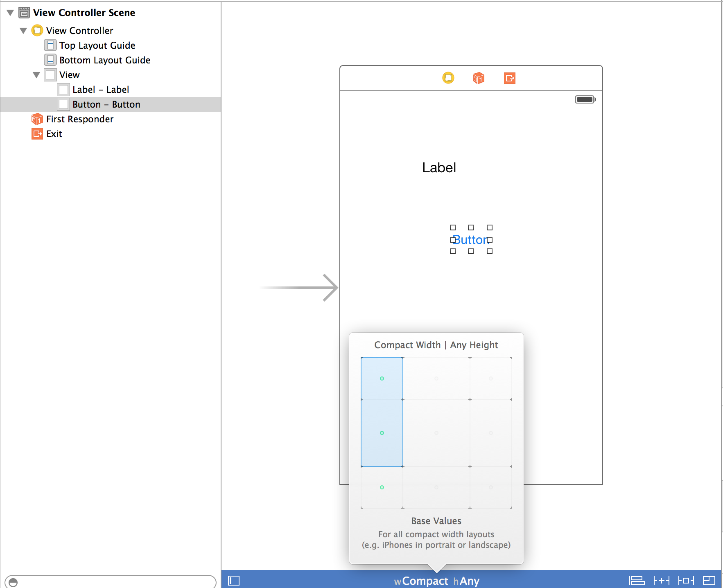Click the bottom-left resize handle of Button

453,251
